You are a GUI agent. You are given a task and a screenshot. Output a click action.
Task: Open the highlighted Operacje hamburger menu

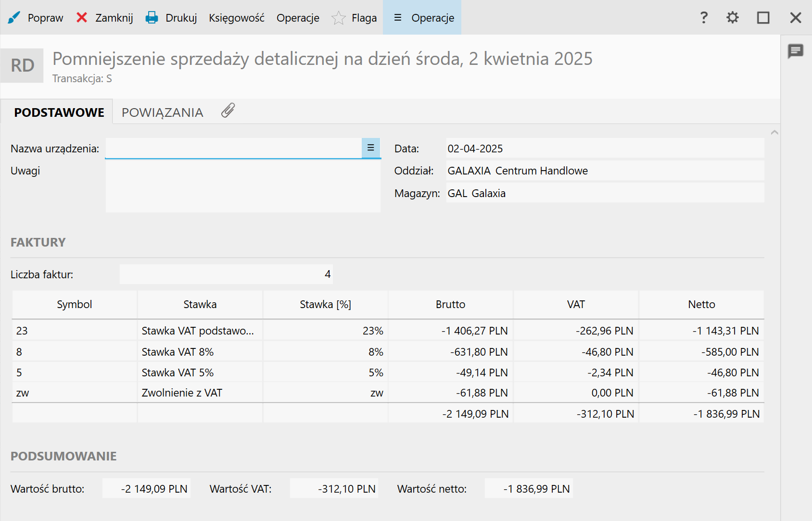pyautogui.click(x=422, y=18)
